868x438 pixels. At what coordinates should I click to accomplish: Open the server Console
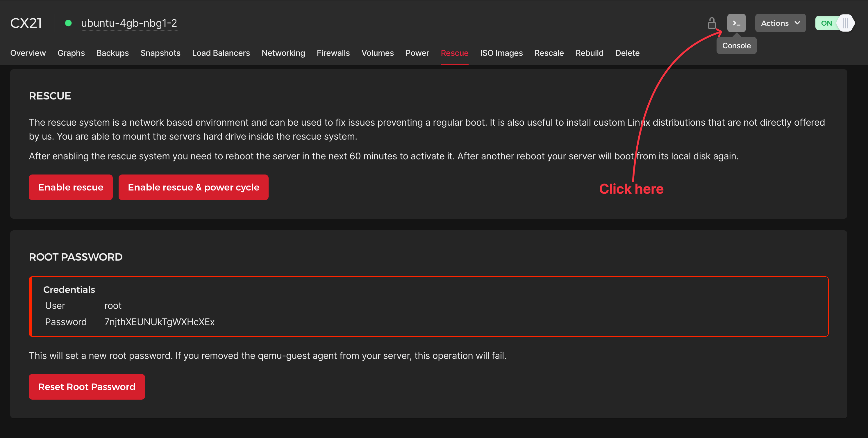click(x=737, y=23)
